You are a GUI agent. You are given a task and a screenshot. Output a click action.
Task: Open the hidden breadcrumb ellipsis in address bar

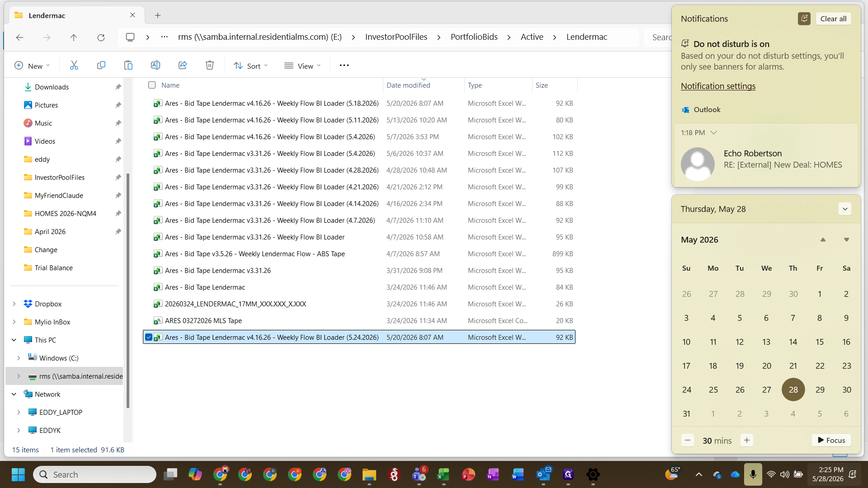pos(165,37)
